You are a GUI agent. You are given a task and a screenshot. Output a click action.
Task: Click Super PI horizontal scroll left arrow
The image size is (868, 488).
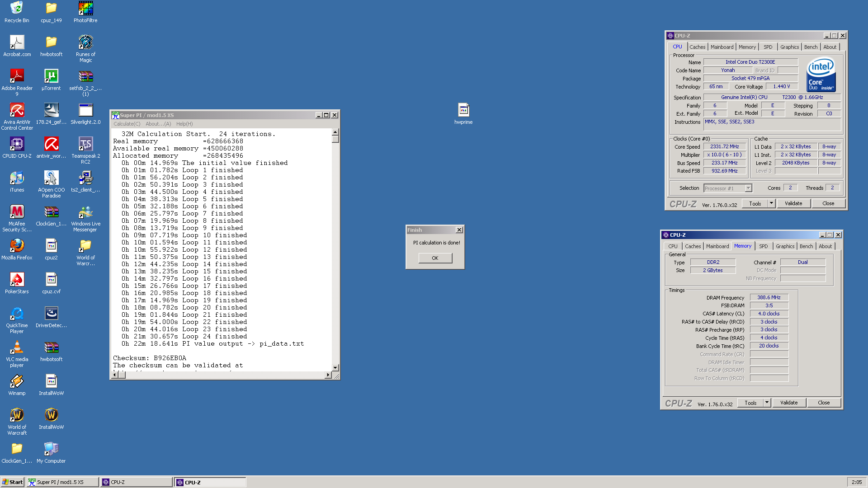click(115, 375)
